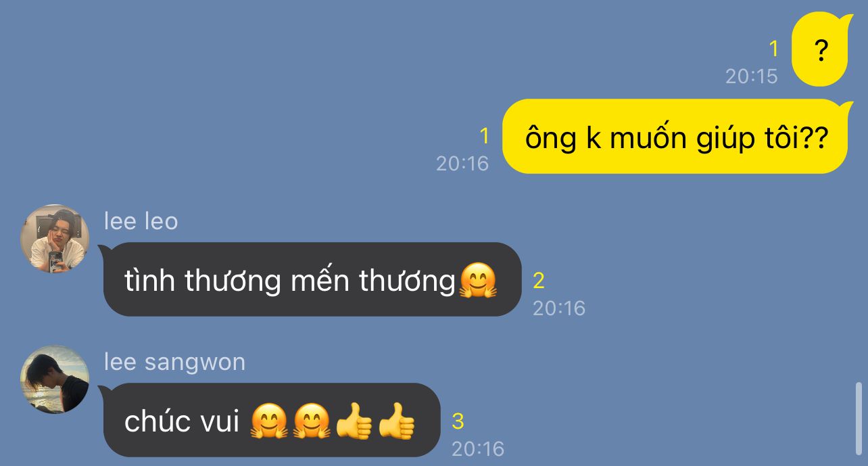Select the 'ông k muốn giúp tôi??' bubble
Screen dimensions: 868x466
[675, 137]
